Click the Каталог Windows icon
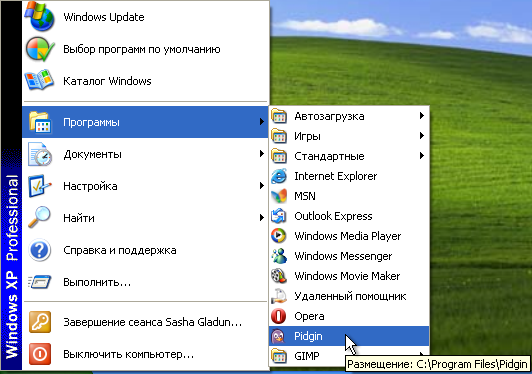This screenshot has width=532, height=374. click(39, 80)
